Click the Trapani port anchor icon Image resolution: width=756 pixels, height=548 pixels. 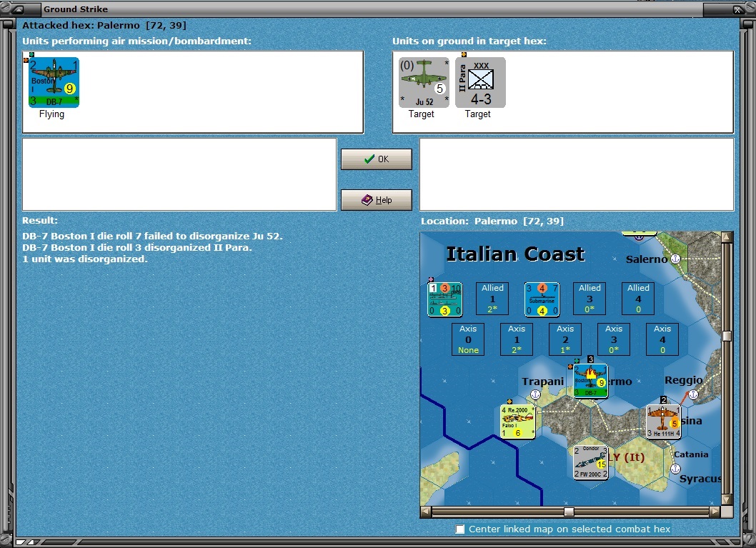[535, 394]
